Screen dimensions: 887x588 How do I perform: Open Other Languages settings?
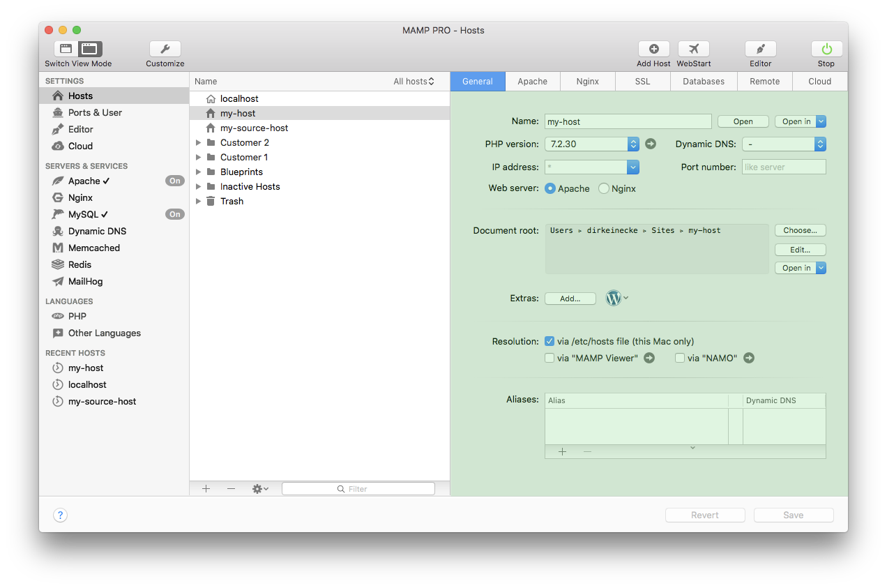114,333
